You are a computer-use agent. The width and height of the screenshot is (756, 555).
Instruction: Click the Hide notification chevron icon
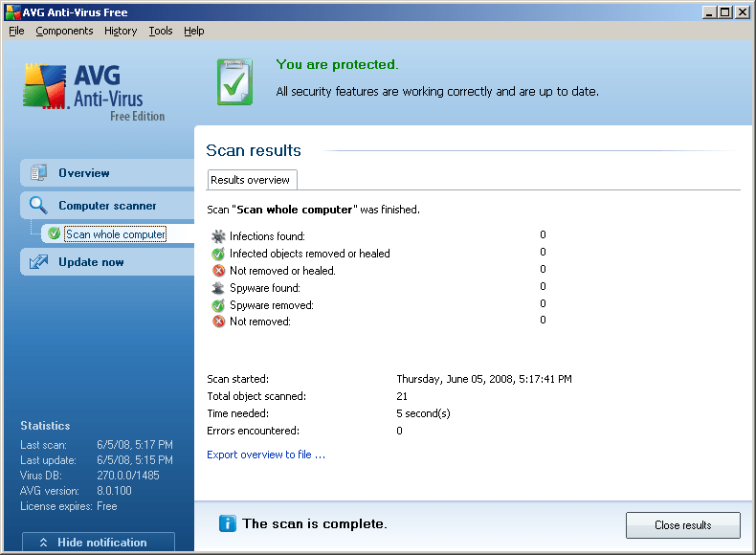(43, 543)
